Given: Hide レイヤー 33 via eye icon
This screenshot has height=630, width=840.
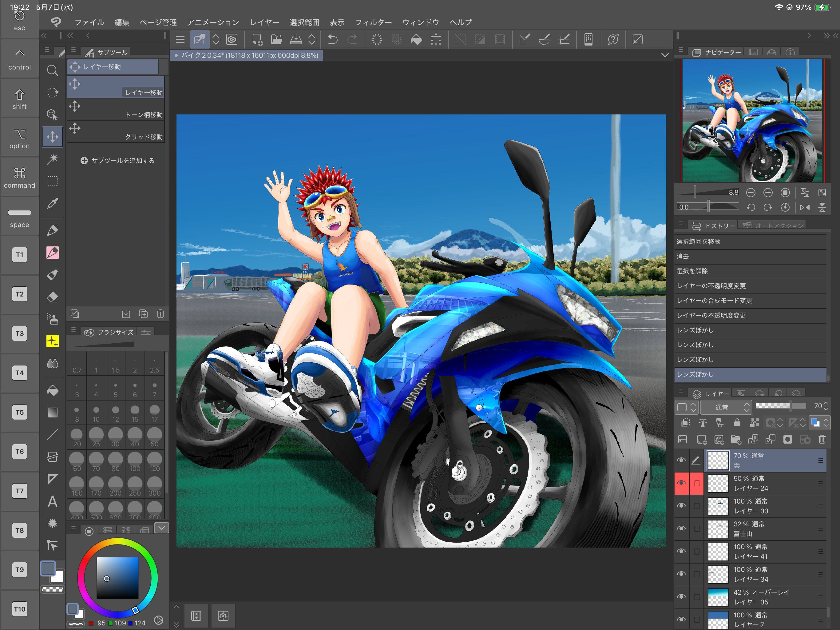Looking at the screenshot, I should (681, 506).
